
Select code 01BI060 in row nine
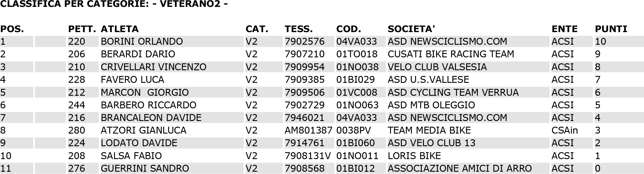356,143
